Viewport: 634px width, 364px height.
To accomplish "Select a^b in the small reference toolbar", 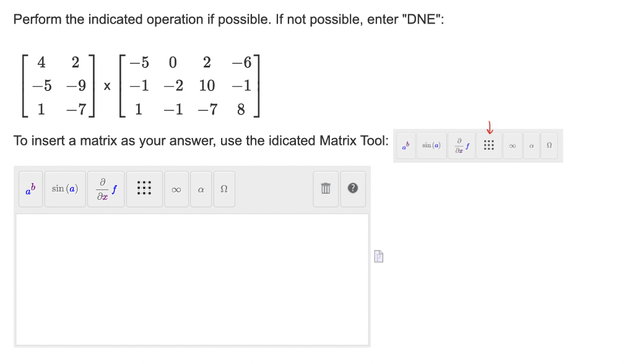I will tap(406, 145).
